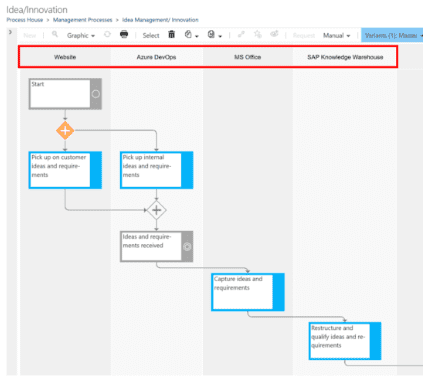Screen dimensions: 432x378
Task: Click the Select toolbar button
Action: [151, 35]
